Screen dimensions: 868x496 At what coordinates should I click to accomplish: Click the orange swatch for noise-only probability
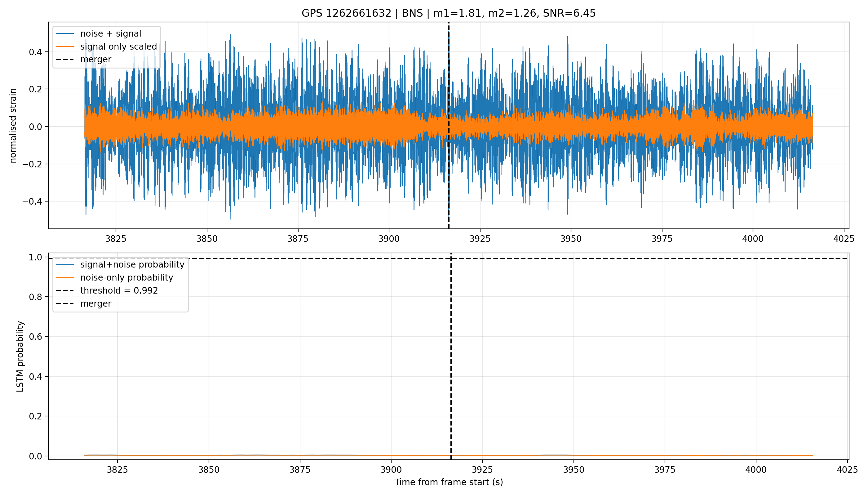point(65,278)
